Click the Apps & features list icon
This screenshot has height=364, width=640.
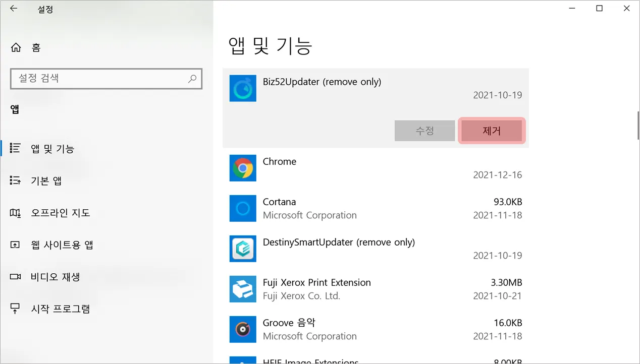[x=15, y=148]
